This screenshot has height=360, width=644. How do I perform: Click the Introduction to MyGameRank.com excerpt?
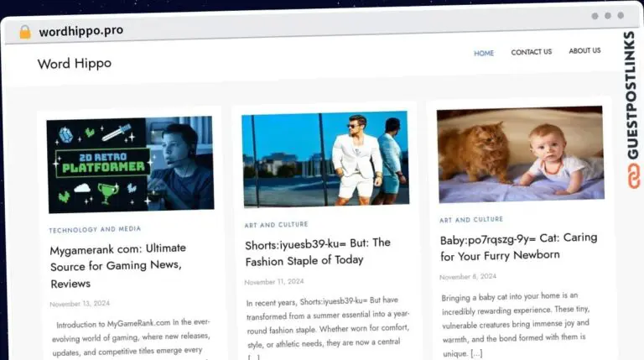[131, 337]
